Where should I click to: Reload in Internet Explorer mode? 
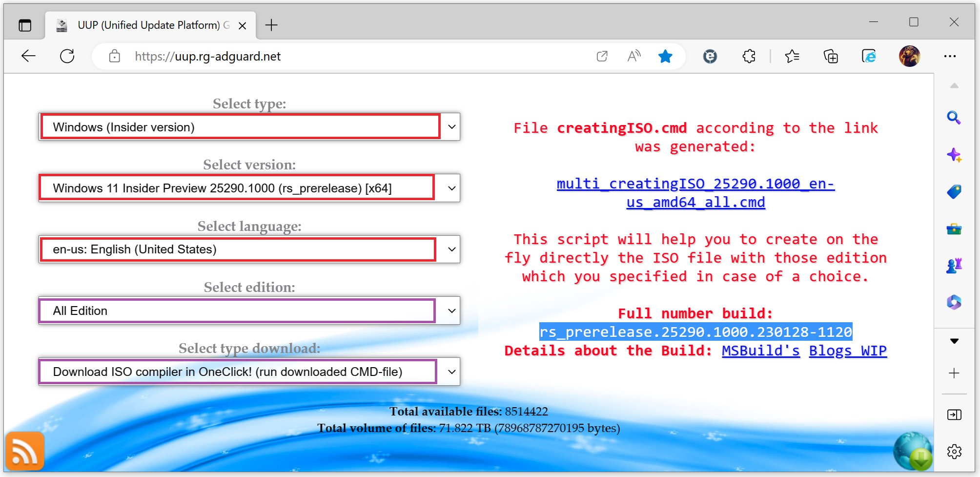click(869, 56)
